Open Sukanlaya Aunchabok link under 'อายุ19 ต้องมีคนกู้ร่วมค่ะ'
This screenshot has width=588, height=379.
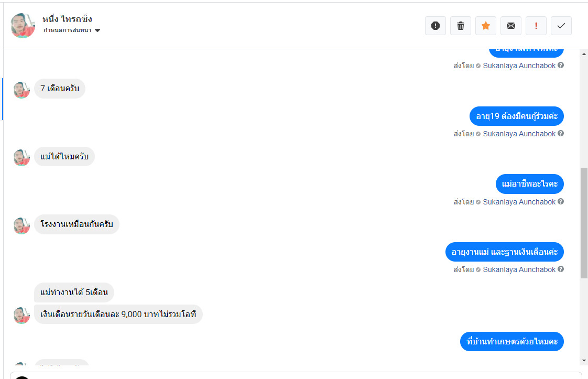519,134
